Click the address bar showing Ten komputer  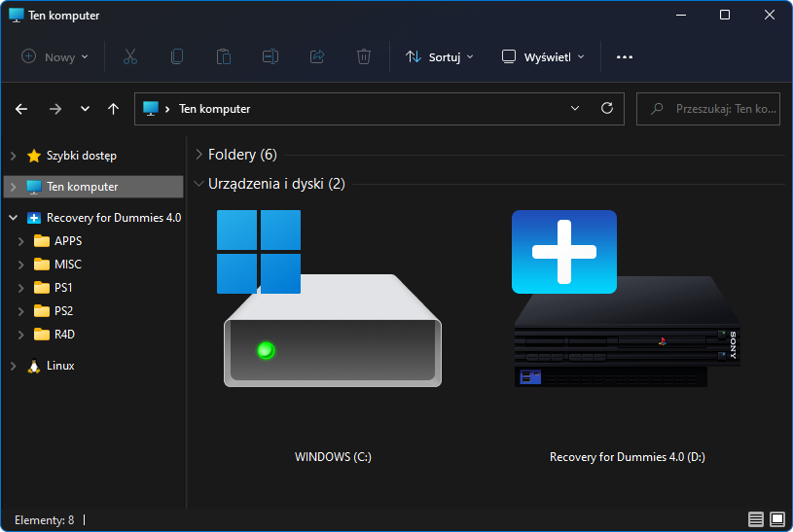pyautogui.click(x=379, y=109)
